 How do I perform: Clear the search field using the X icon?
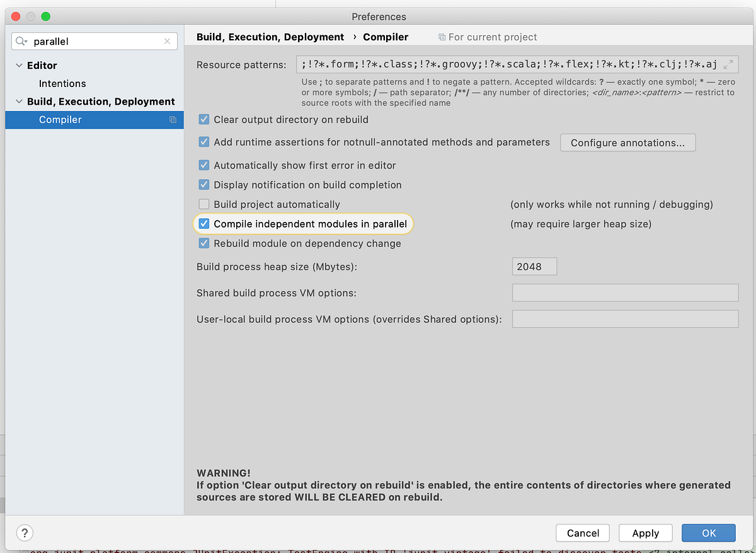click(x=167, y=41)
